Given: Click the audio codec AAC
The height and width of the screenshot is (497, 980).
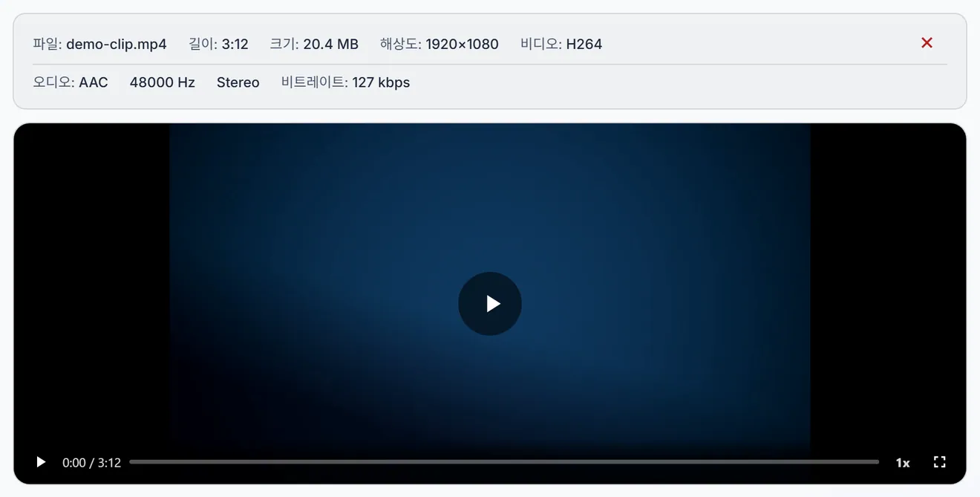Looking at the screenshot, I should 94,82.
